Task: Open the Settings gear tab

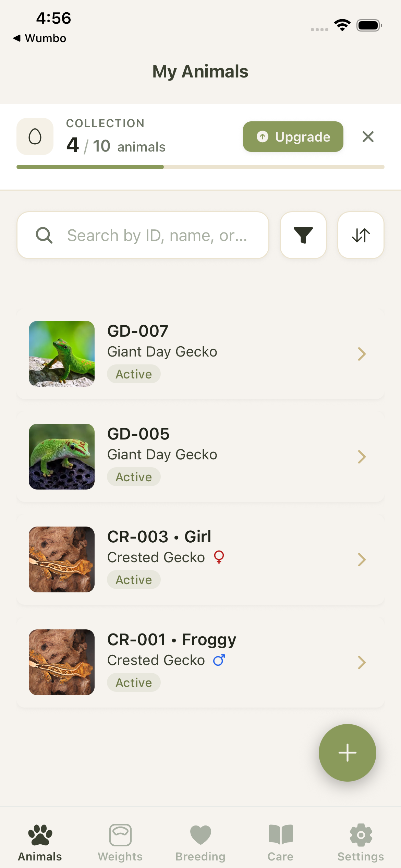Action: [361, 842]
